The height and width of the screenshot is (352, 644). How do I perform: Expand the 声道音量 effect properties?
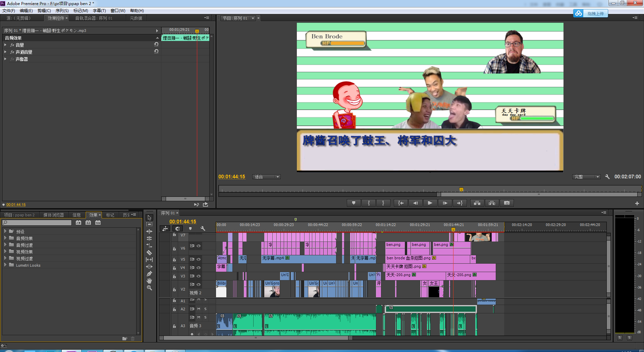tap(5, 52)
